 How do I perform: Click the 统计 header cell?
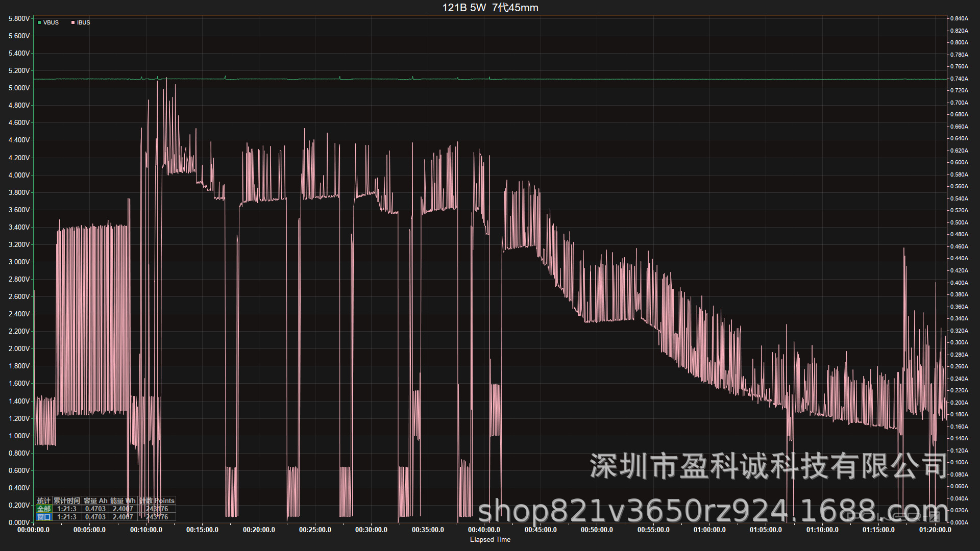coord(44,500)
